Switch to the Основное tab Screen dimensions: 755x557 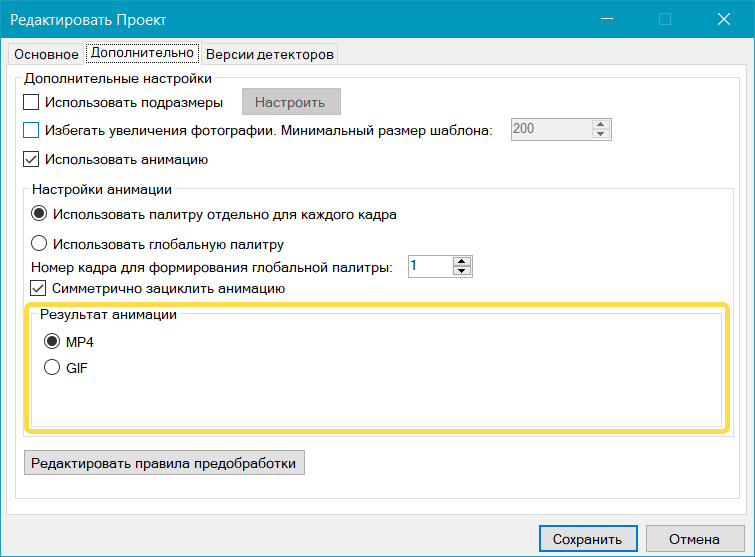[x=46, y=54]
